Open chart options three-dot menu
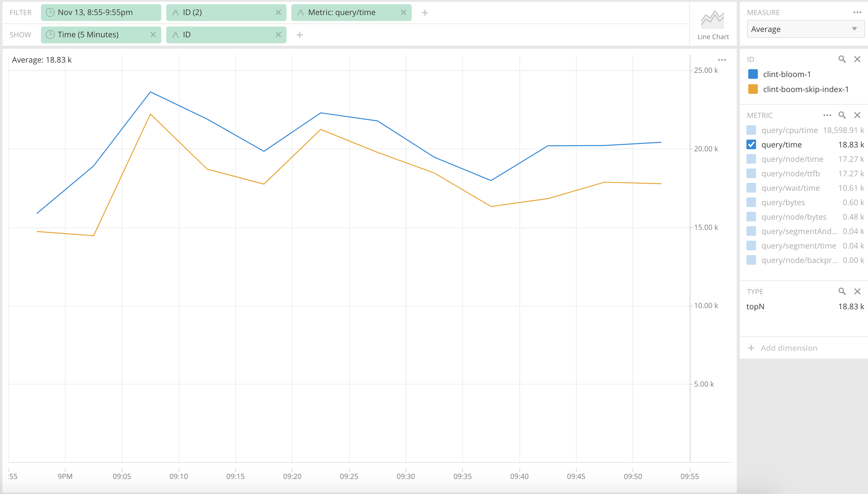 [722, 60]
